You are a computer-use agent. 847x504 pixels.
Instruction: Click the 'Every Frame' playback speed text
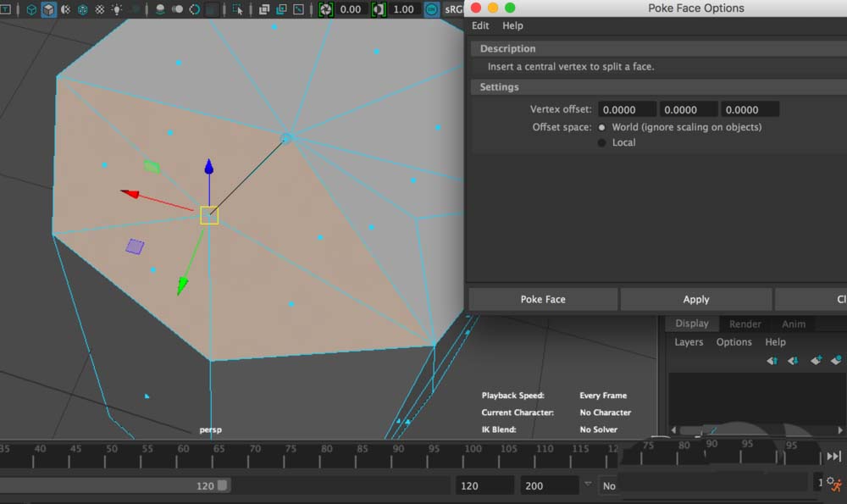[603, 396]
